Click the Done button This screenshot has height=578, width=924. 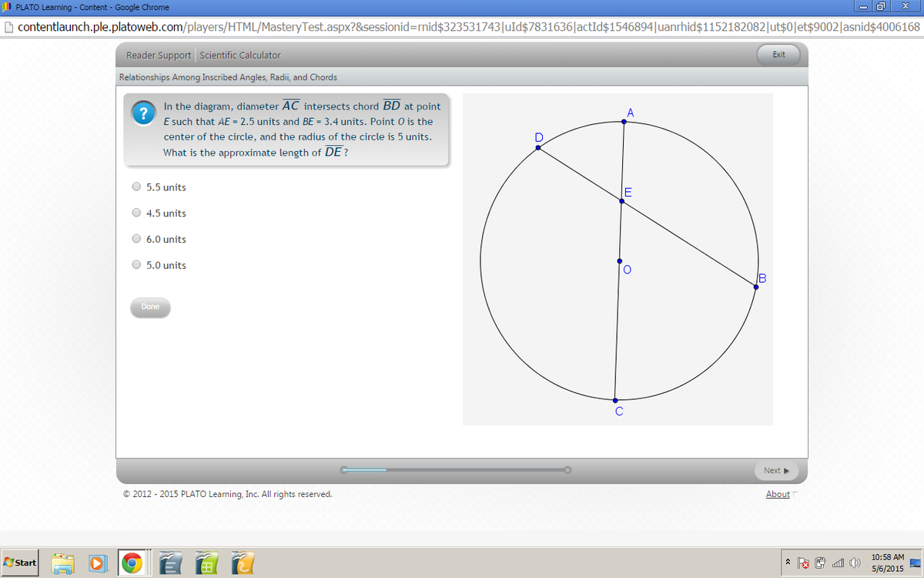(x=150, y=307)
